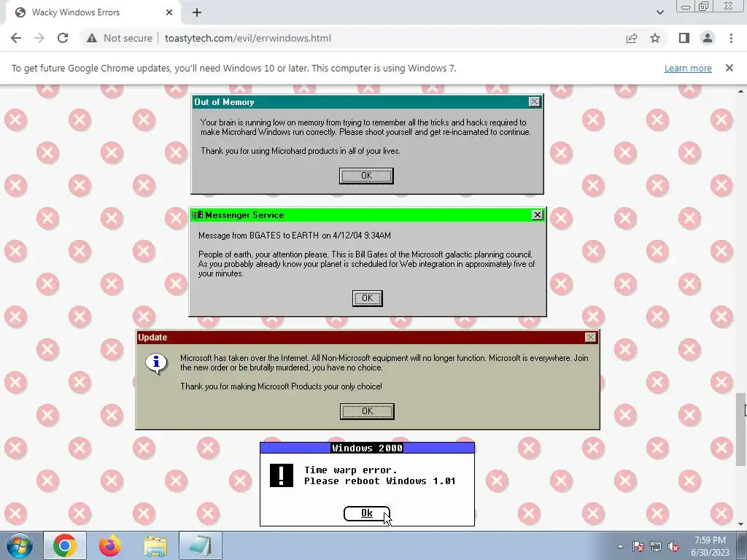
Task: Close the Update dialog with X
Action: pos(590,337)
